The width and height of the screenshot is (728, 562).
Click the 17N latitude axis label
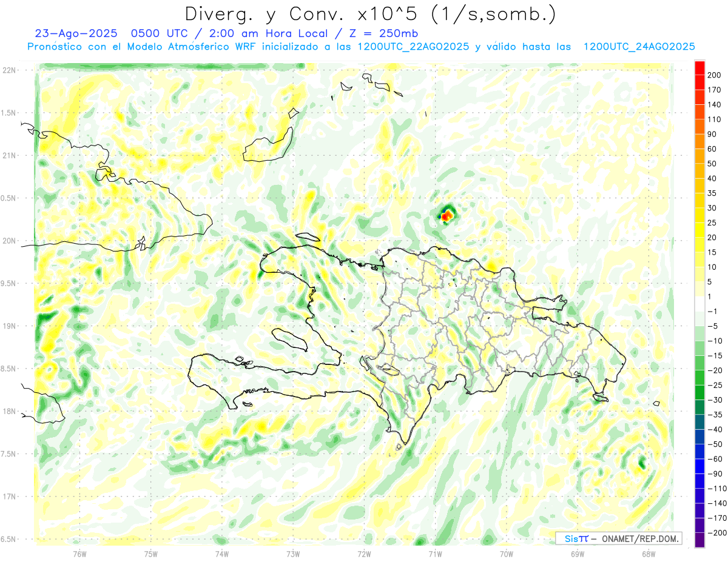point(9,497)
